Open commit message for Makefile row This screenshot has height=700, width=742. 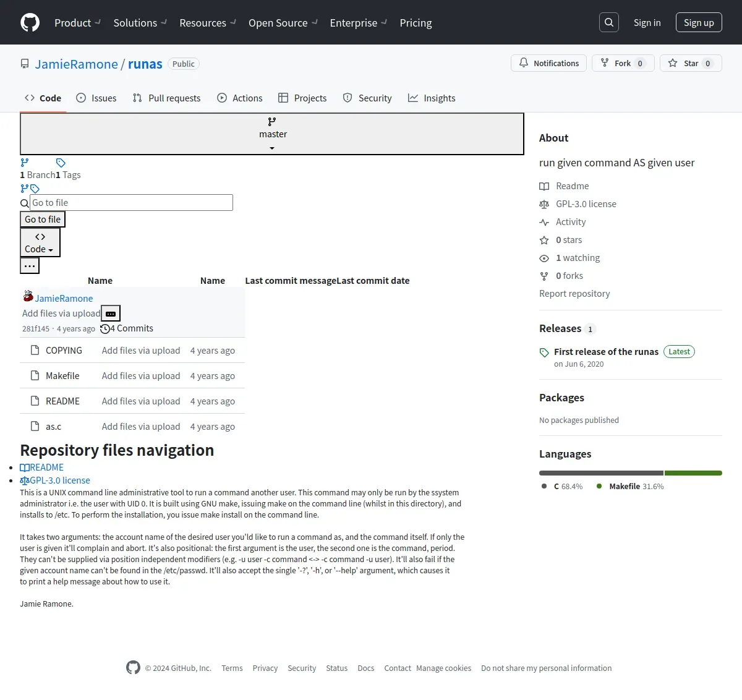point(141,376)
